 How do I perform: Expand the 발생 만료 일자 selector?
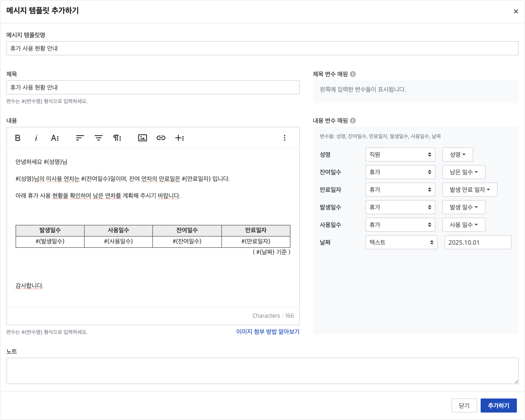pos(470,189)
